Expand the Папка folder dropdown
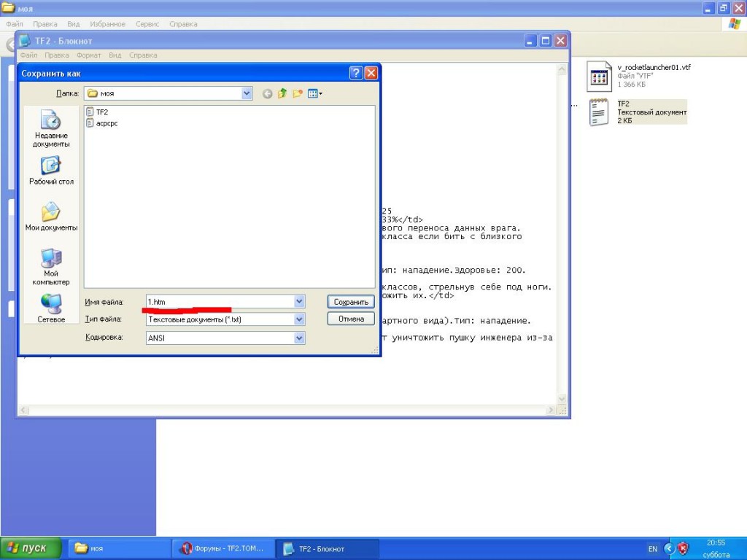This screenshot has width=747, height=560. 247,93
